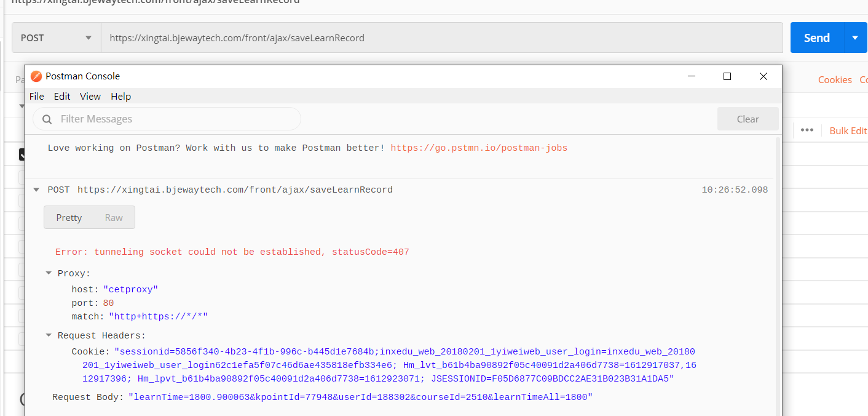Close the Postman Console window
The width and height of the screenshot is (868, 416).
pos(763,76)
